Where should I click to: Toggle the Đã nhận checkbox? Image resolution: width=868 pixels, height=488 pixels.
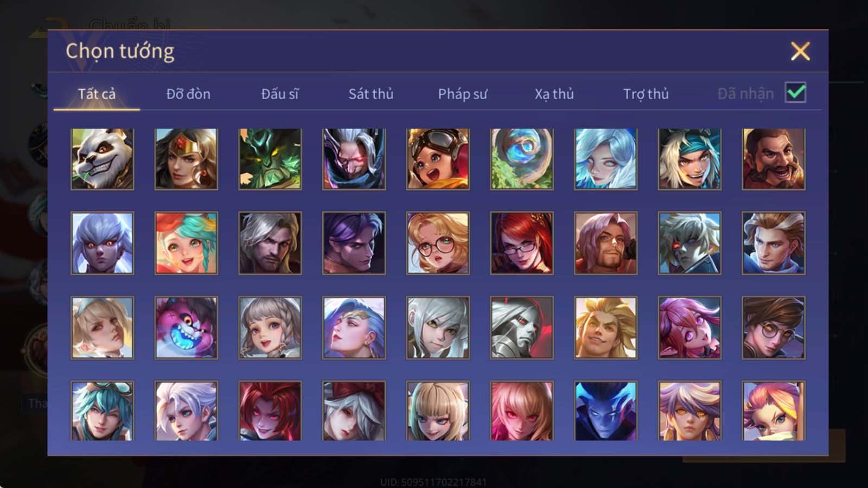[795, 93]
